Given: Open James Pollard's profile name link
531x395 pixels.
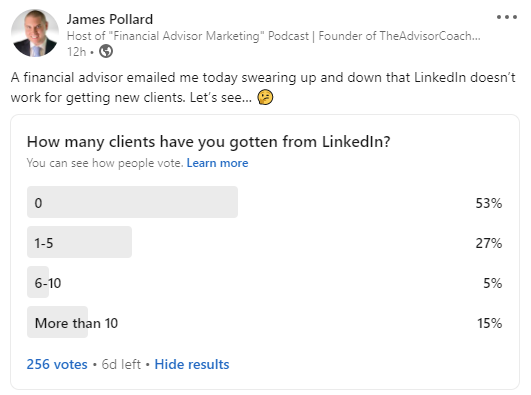Looking at the screenshot, I should (110, 19).
